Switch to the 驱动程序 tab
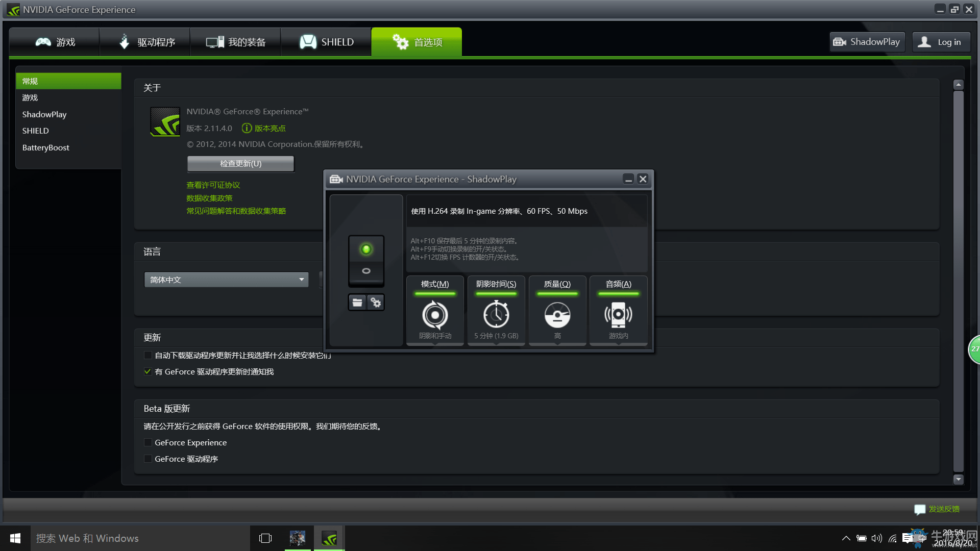Screen dimensions: 980x551 (145, 42)
